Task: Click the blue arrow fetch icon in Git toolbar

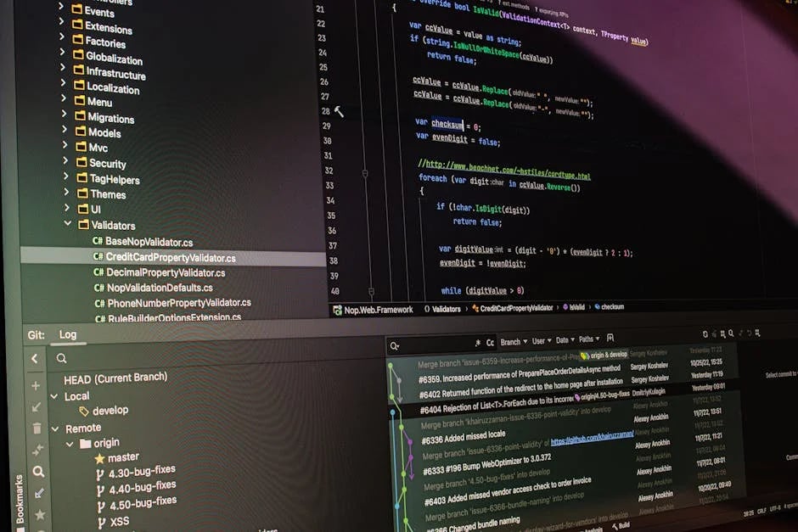Action: click(39, 493)
